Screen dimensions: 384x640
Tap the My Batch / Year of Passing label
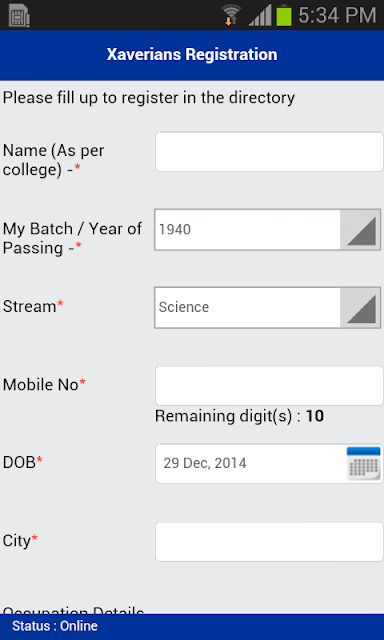[x=72, y=238]
